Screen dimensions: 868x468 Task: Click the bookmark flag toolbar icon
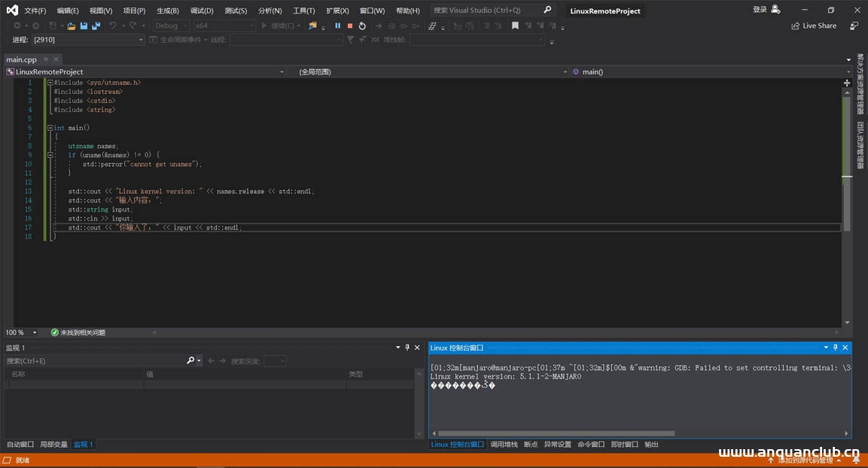pyautogui.click(x=516, y=25)
